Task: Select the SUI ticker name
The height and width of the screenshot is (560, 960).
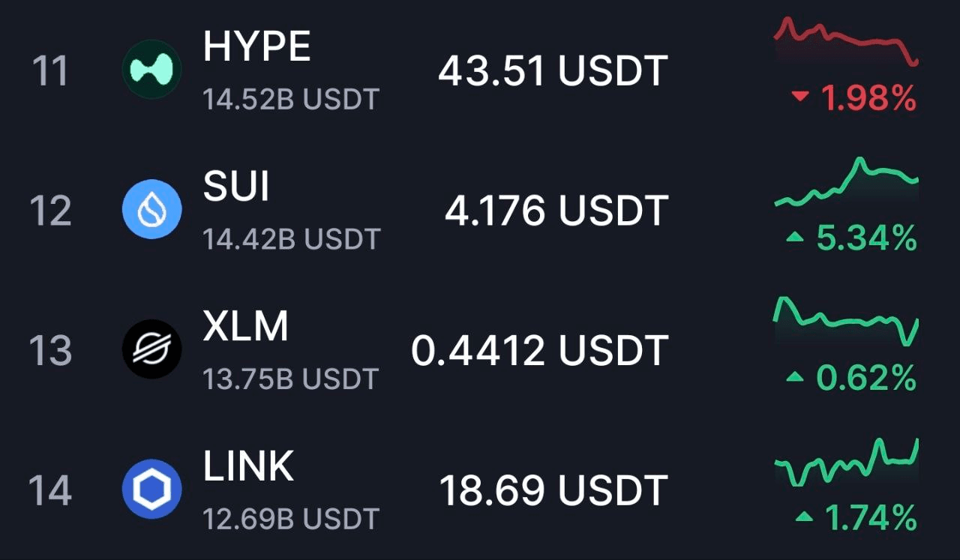Action: click(236, 187)
